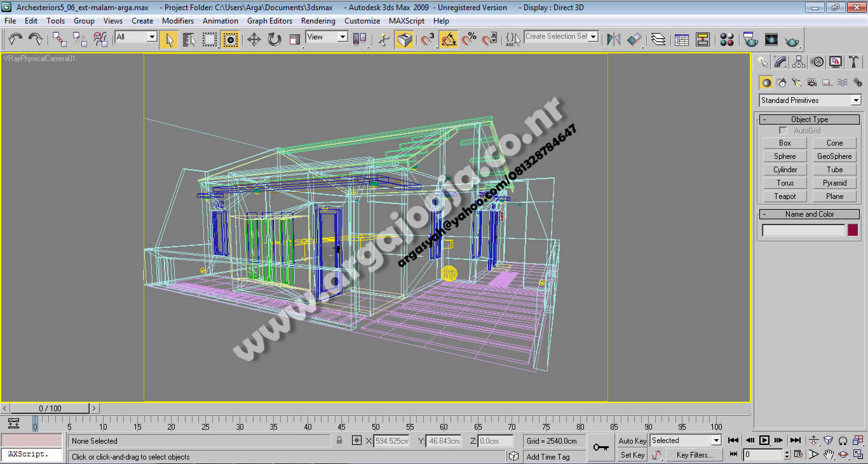Tick the AutoGrid checkbox

coord(783,131)
